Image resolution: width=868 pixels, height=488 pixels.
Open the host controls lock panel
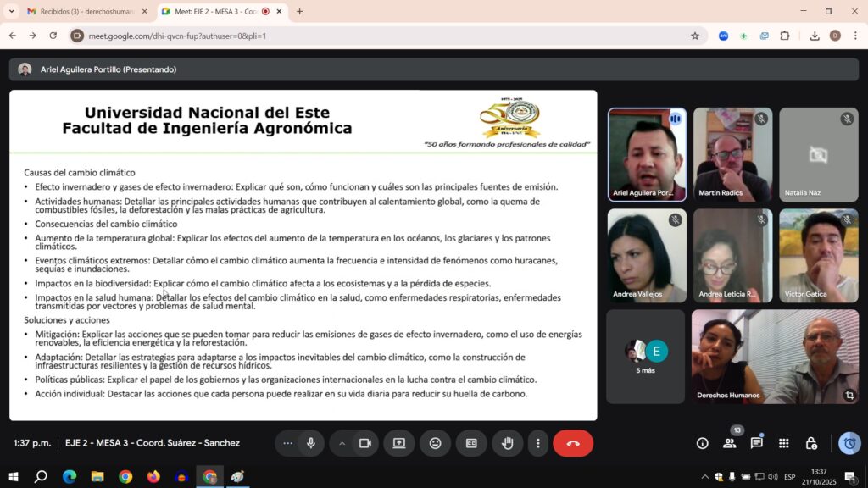[811, 442]
